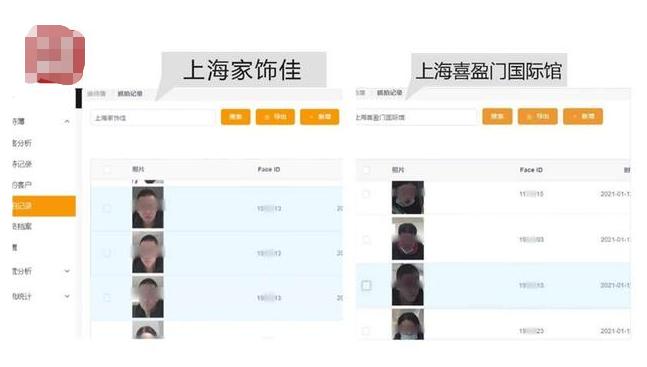Expand the sidebar '…统计' group chevron
Screen dimensions: 647x367
67,296
